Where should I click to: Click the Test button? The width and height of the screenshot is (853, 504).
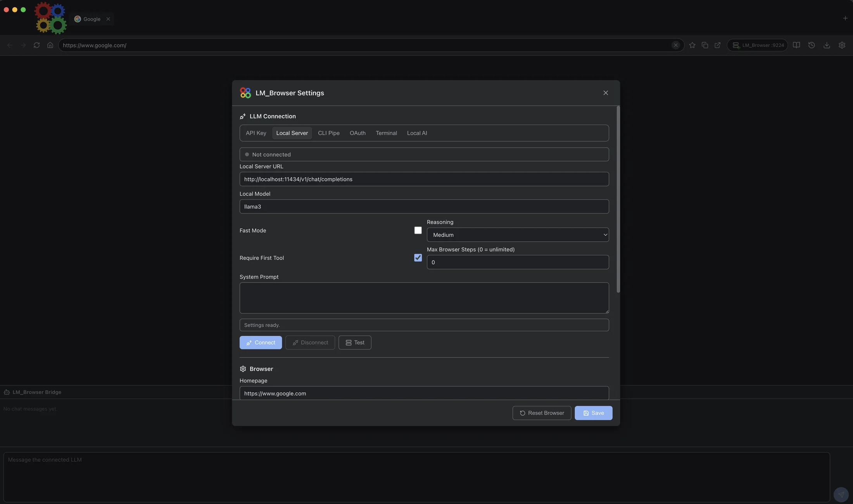point(355,343)
